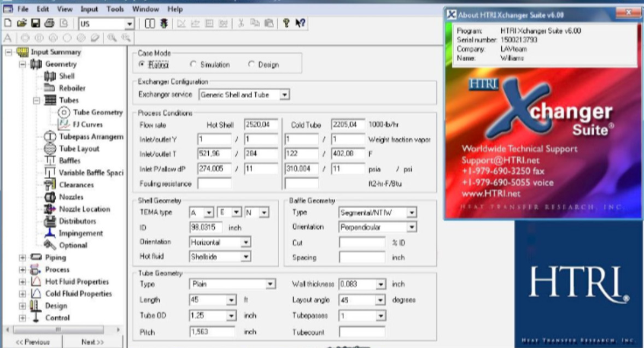
Task: Click the context help arrow-question icon
Action: point(300,23)
